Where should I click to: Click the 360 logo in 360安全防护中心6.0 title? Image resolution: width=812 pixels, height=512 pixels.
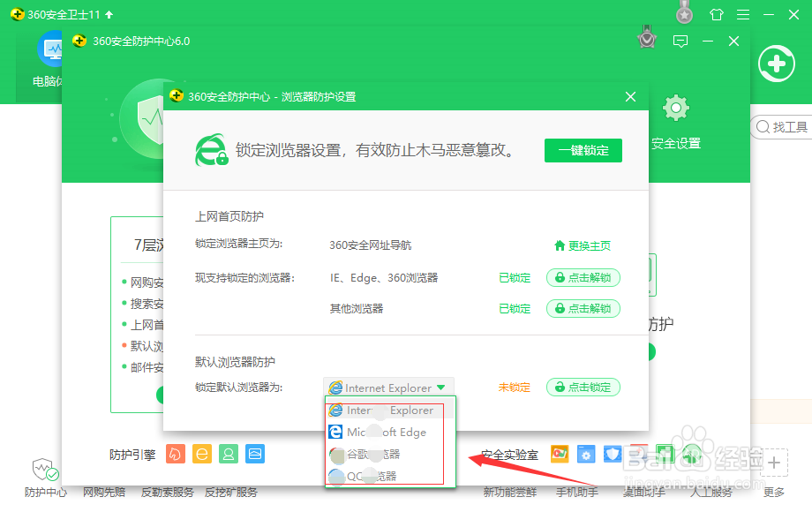tap(79, 41)
